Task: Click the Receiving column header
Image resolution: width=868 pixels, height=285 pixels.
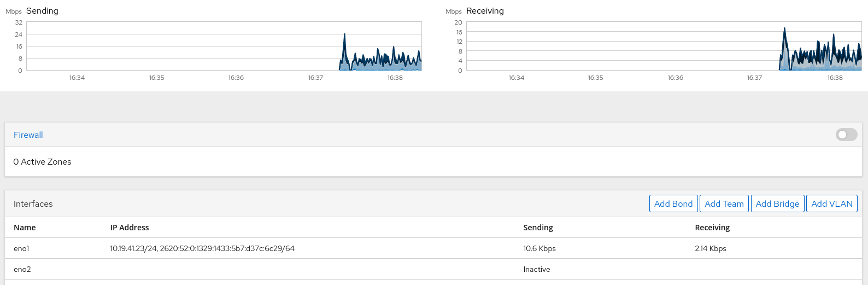Action: click(712, 228)
